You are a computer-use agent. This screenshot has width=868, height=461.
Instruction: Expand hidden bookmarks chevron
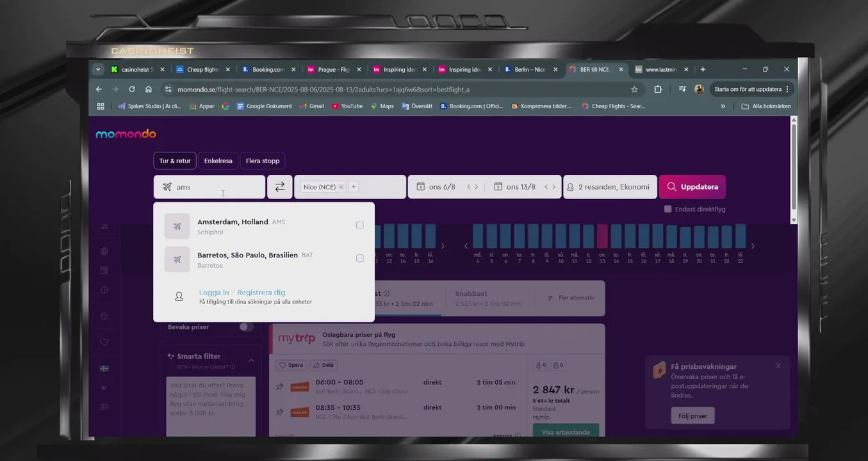(723, 106)
